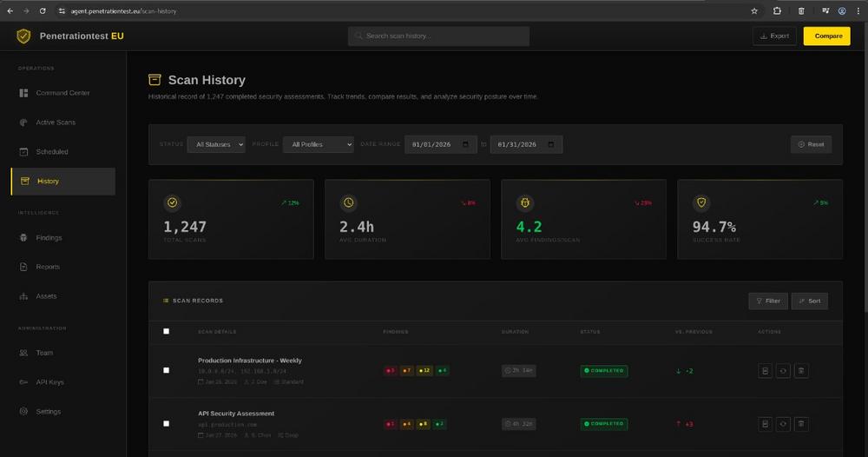Select the API Security Assessment row checkbox
This screenshot has width=868, height=457.
(x=167, y=423)
